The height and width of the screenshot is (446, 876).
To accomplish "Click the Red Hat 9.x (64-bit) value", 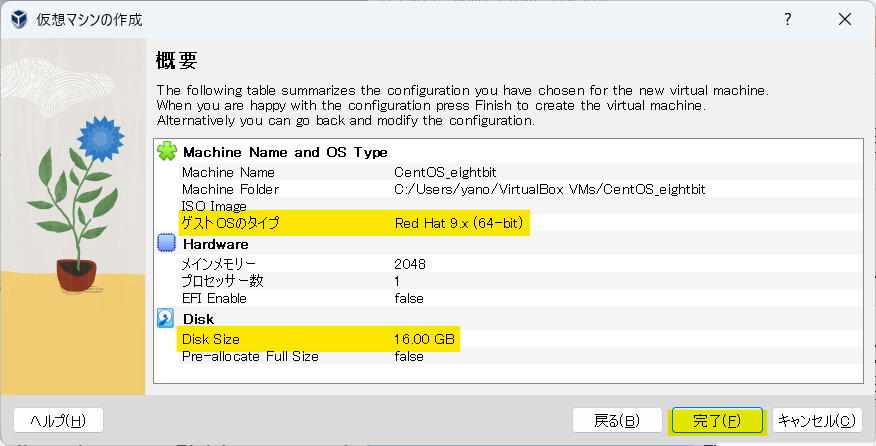I will 459,224.
